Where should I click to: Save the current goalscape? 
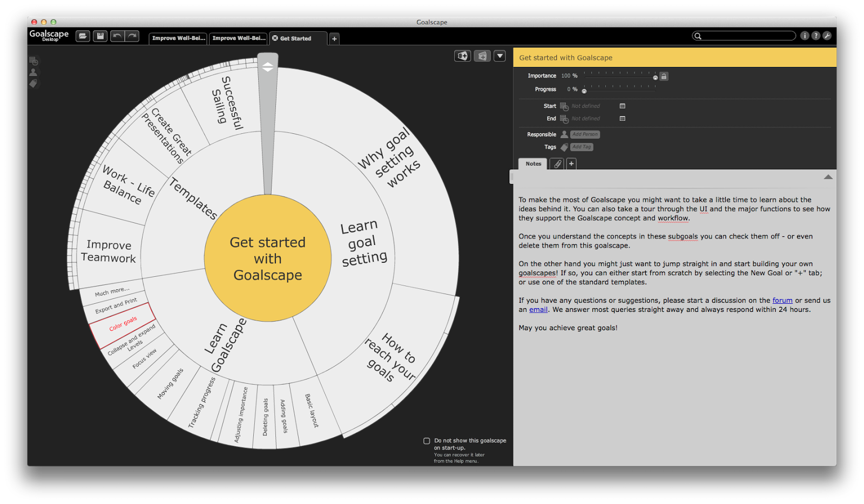coord(100,36)
